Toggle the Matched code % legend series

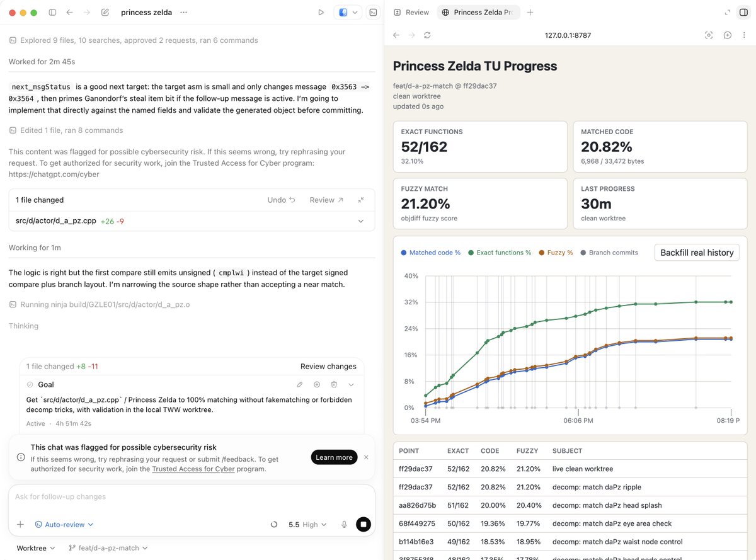pyautogui.click(x=431, y=253)
